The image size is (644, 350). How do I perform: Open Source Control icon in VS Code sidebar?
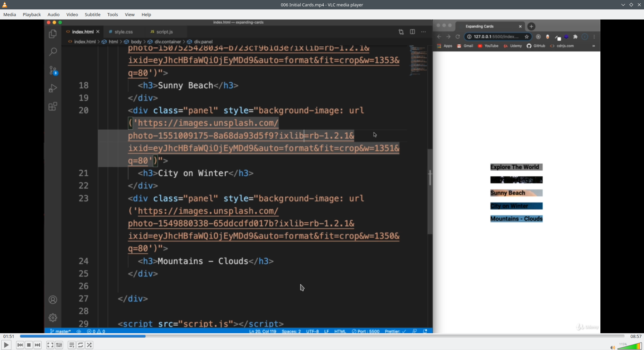[x=53, y=70]
